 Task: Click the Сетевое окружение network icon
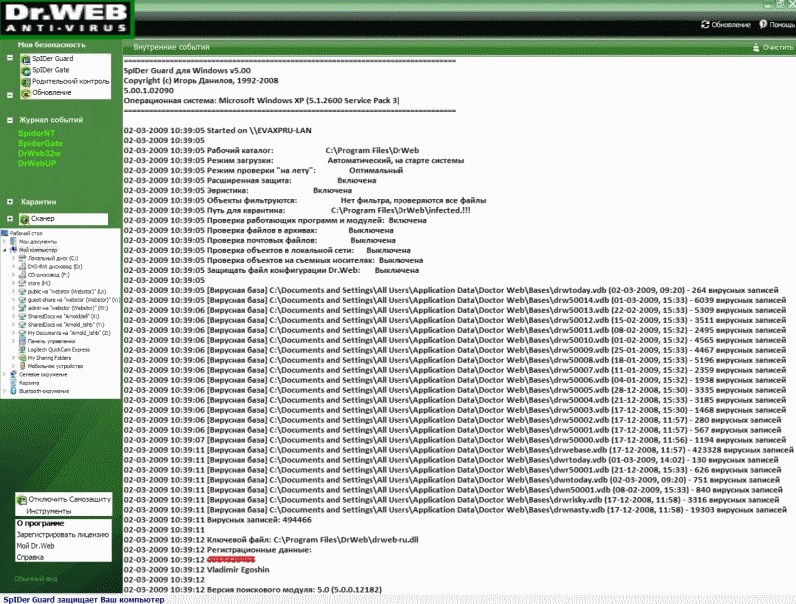(x=14, y=374)
